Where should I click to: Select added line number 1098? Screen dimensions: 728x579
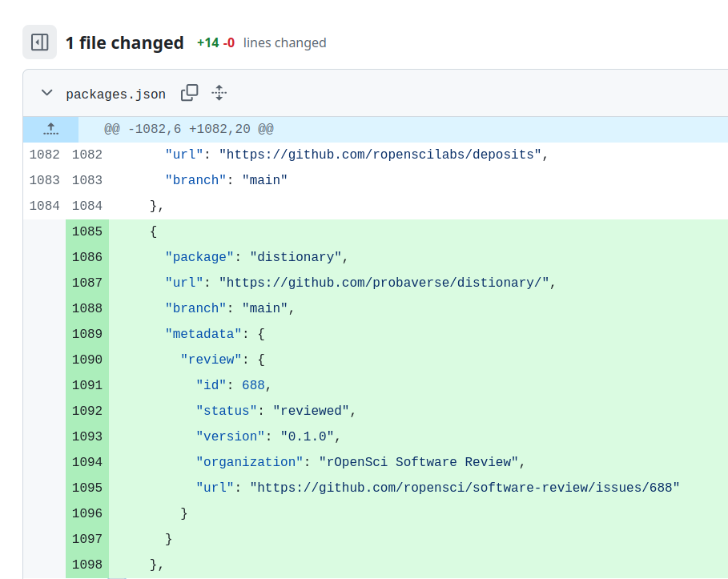(x=86, y=564)
